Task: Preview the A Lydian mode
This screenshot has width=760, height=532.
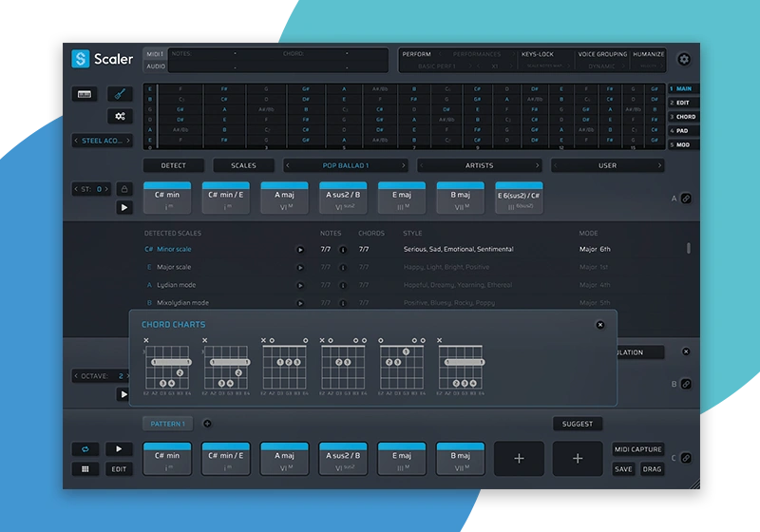Action: pyautogui.click(x=300, y=285)
